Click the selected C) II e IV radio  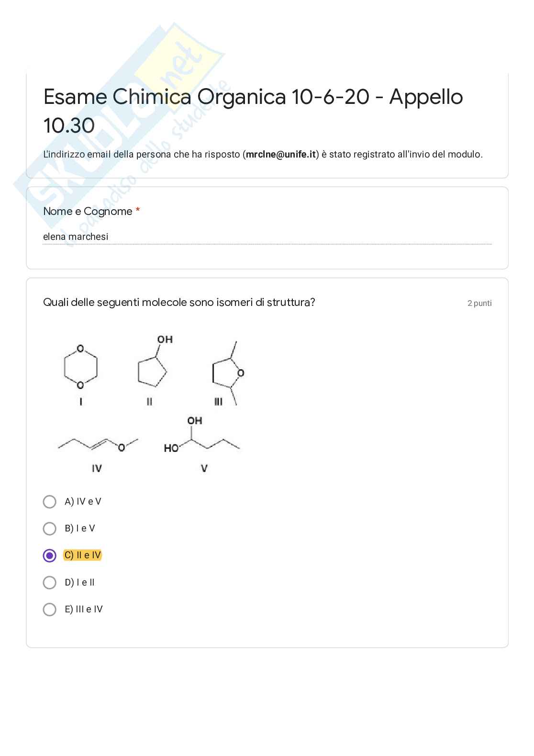pyautogui.click(x=50, y=555)
